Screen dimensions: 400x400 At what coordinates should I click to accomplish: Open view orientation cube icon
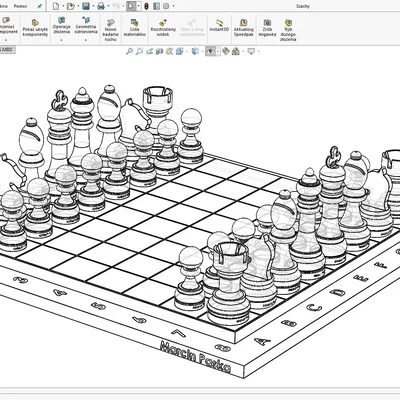pyautogui.click(x=179, y=51)
